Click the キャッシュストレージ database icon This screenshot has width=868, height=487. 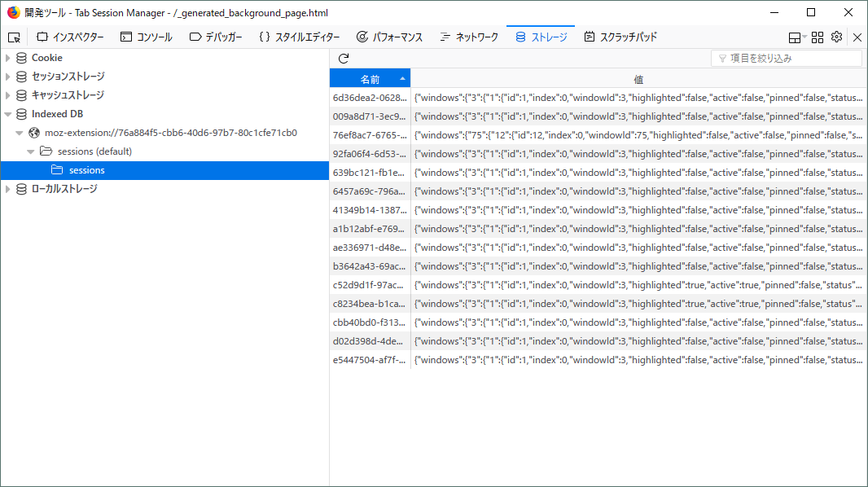[x=22, y=95]
